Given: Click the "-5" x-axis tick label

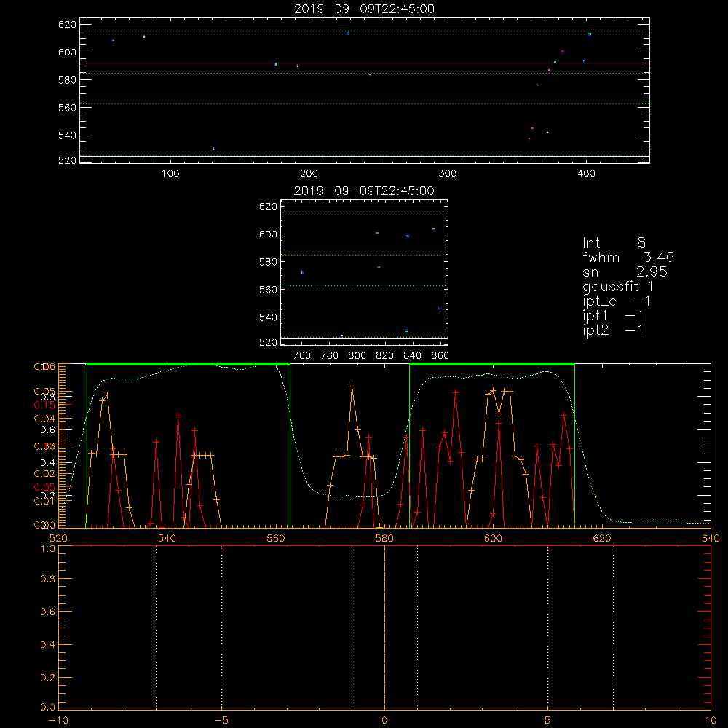Looking at the screenshot, I should coord(222,720).
